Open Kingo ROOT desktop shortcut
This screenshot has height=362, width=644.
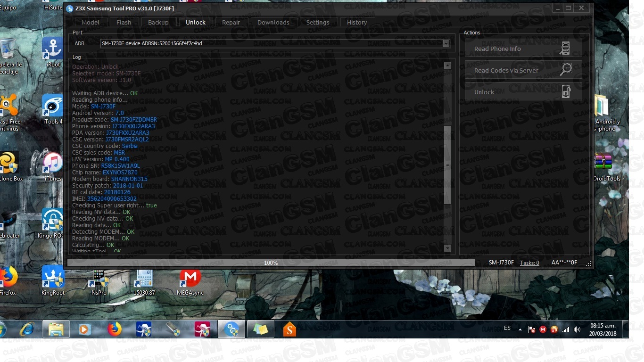(52, 223)
